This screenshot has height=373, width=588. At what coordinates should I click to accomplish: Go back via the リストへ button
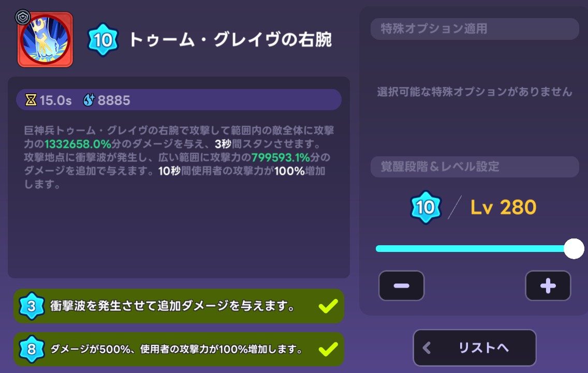475,348
